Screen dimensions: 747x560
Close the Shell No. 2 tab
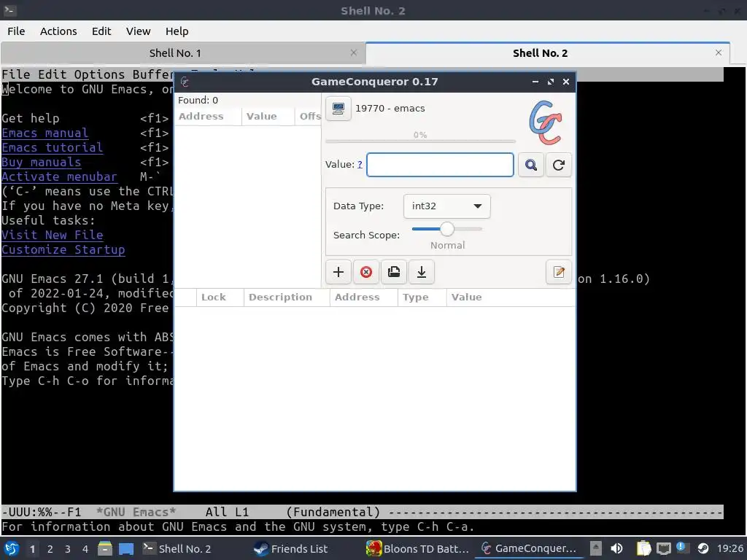pos(719,52)
